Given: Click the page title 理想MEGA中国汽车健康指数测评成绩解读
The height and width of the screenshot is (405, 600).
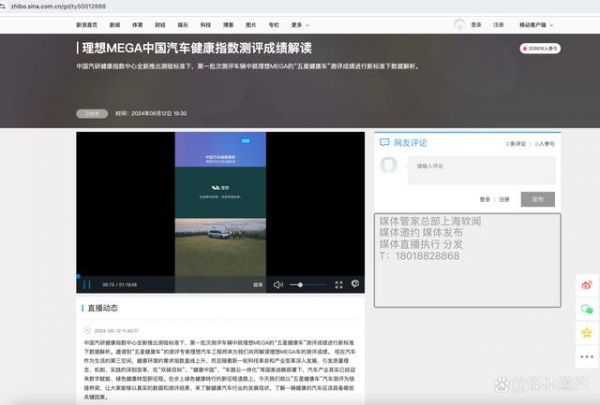Looking at the screenshot, I should click(197, 48).
